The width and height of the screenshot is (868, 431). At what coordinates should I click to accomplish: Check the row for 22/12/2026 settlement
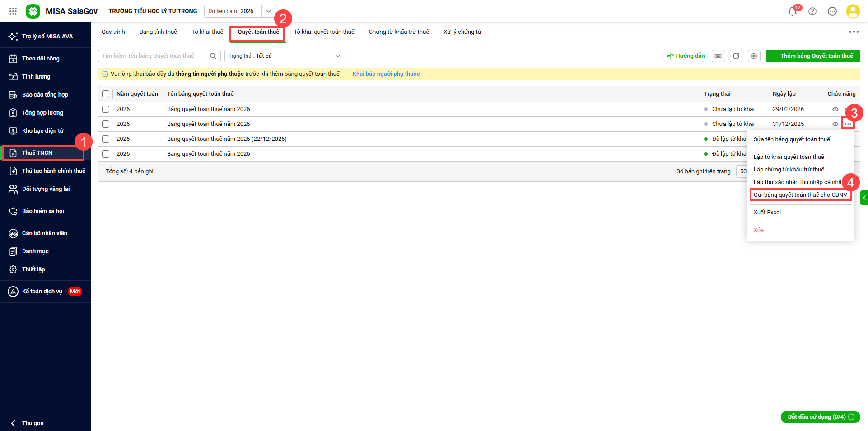(106, 139)
